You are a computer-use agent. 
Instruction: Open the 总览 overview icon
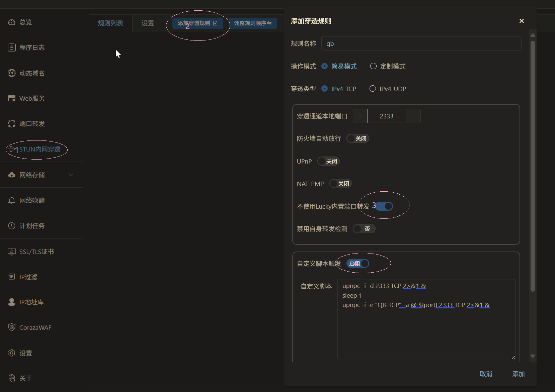point(12,22)
